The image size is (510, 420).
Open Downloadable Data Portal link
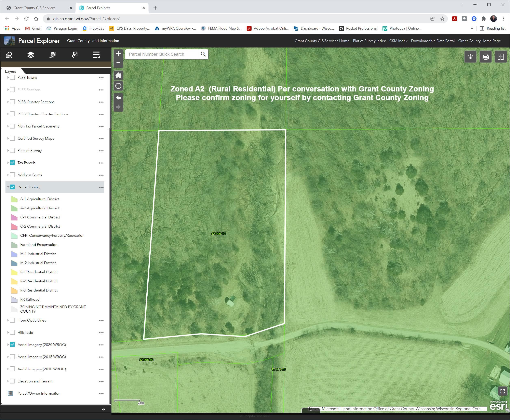(x=433, y=41)
